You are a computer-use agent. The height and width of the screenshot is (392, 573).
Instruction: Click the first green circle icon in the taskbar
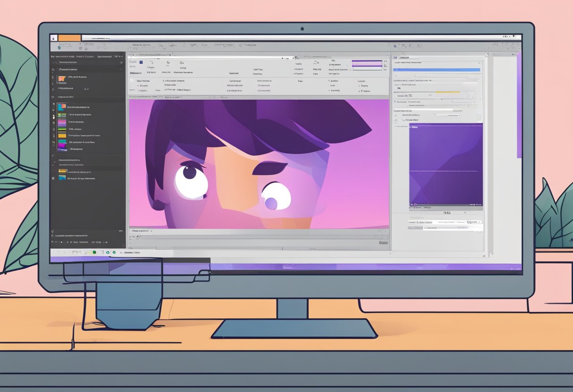[x=94, y=253]
